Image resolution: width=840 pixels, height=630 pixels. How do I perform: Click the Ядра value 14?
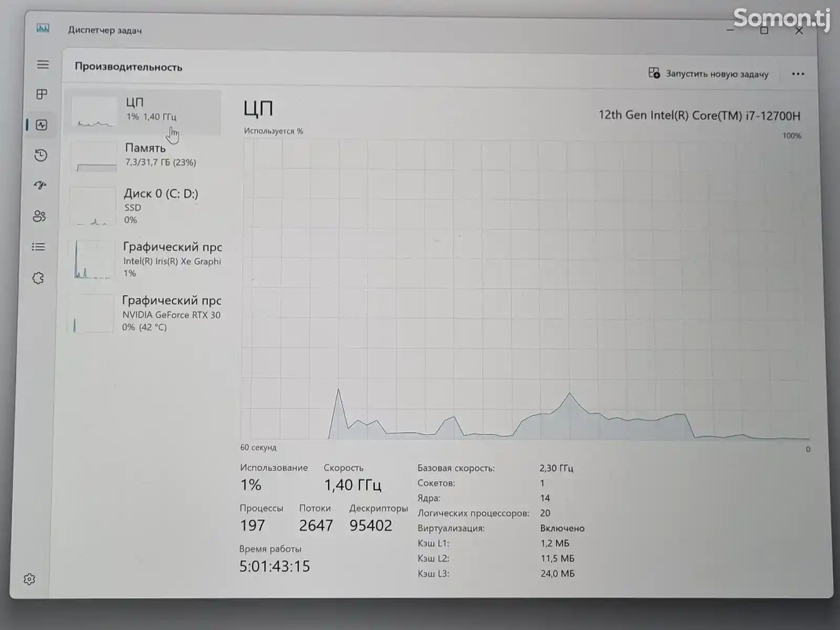click(x=545, y=498)
